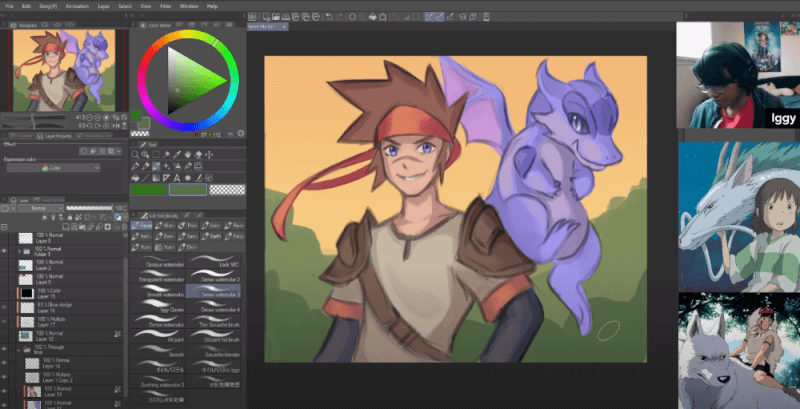800x409 pixels.
Task: Select the Eraser tool in tool palette
Action: point(198,155)
